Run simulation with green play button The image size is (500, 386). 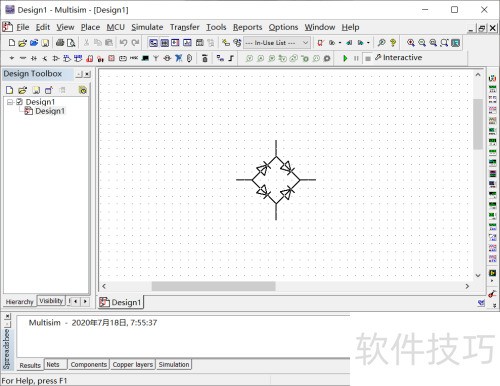point(345,58)
